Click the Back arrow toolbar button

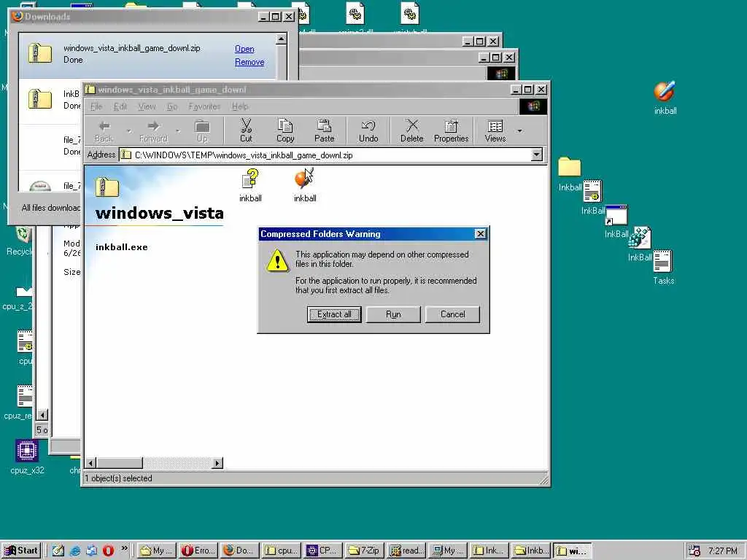(104, 131)
